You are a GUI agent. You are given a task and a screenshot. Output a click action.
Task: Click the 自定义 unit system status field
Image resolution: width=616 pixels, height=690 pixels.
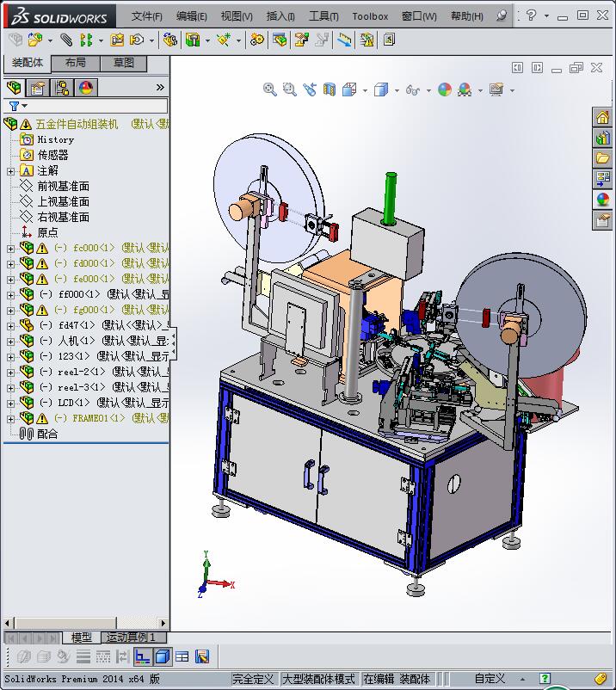coord(489,679)
